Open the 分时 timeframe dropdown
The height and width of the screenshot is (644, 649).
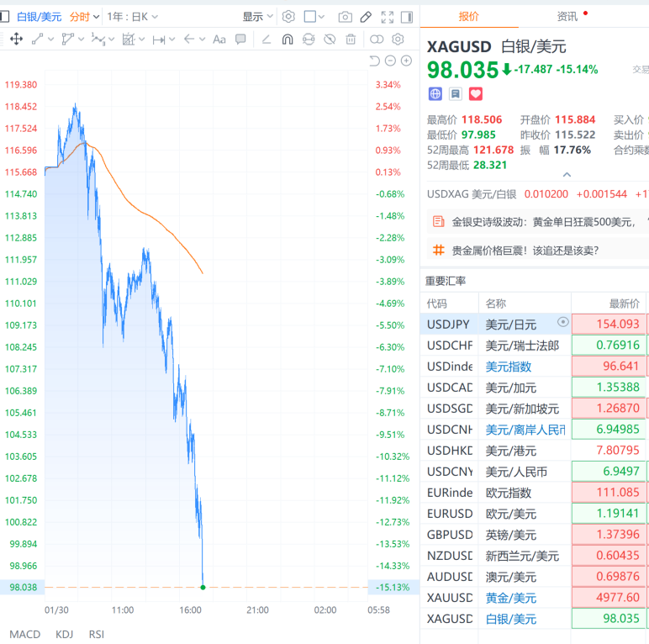[x=84, y=17]
